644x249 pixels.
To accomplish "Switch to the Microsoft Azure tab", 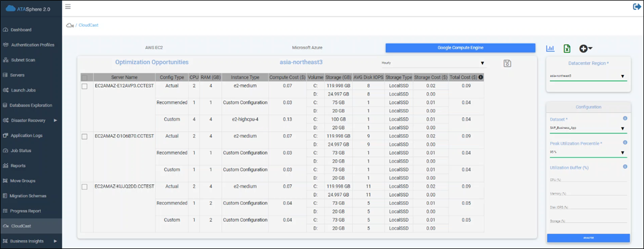I will pos(308,48).
